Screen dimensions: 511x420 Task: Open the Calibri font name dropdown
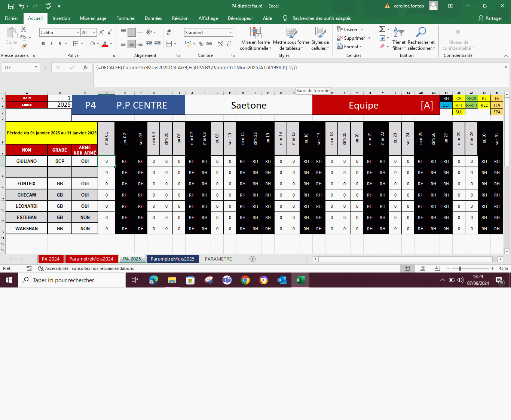[78, 33]
